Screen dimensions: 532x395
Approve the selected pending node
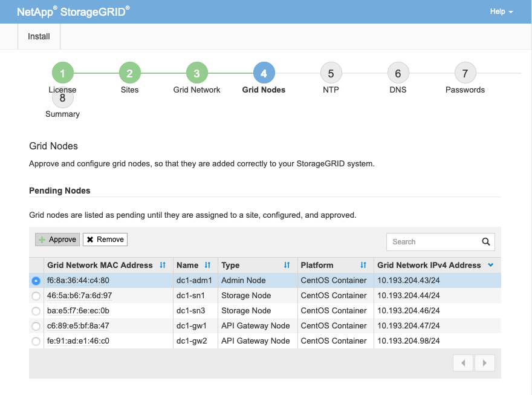point(57,240)
